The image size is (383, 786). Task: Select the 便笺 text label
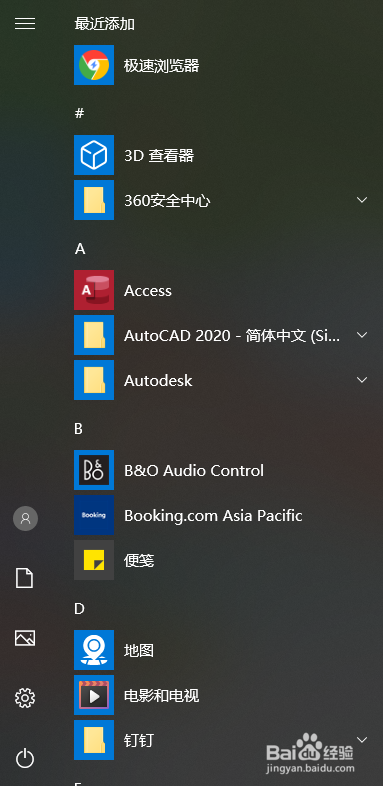coord(139,560)
